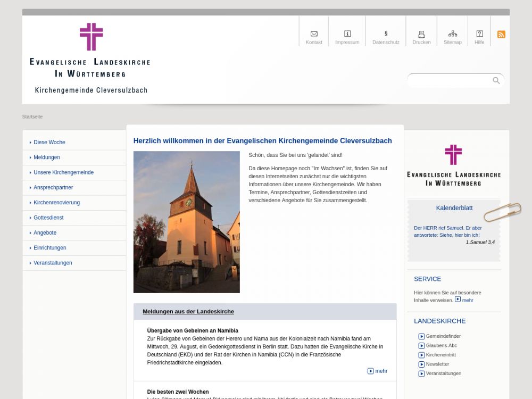This screenshot has width=532, height=399.
Task: Open the Meldungen aus der Landeskirche heading
Action: coord(188,312)
